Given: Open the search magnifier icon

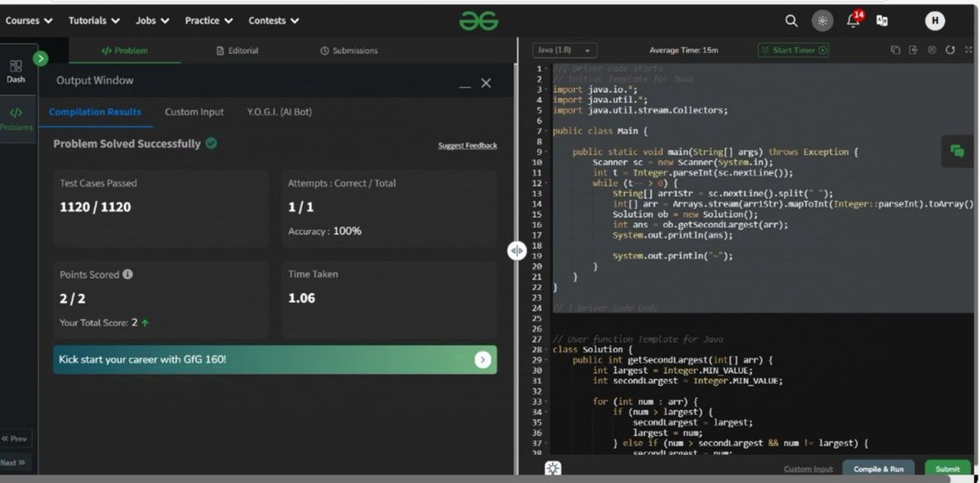Looking at the screenshot, I should pyautogui.click(x=791, y=20).
